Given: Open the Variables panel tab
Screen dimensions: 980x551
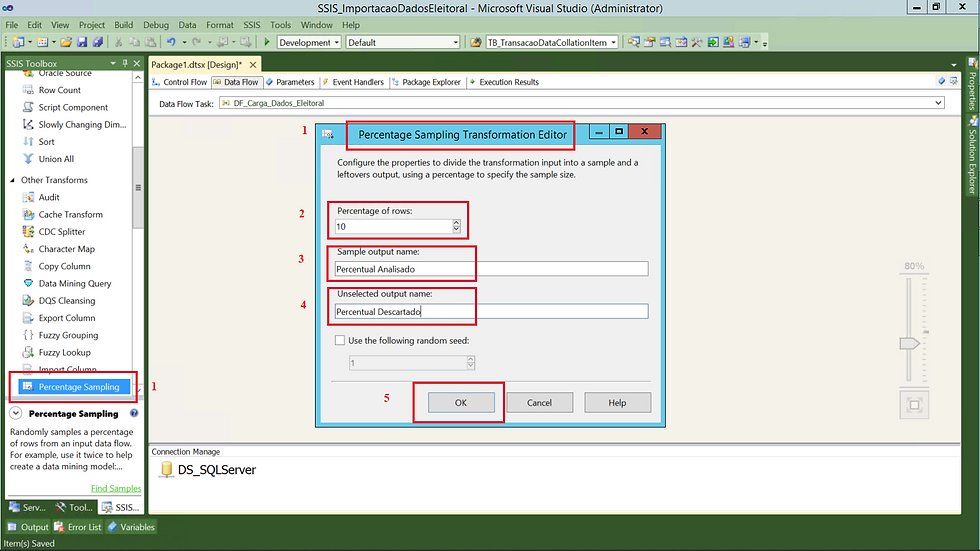Looking at the screenshot, I should pyautogui.click(x=131, y=527).
